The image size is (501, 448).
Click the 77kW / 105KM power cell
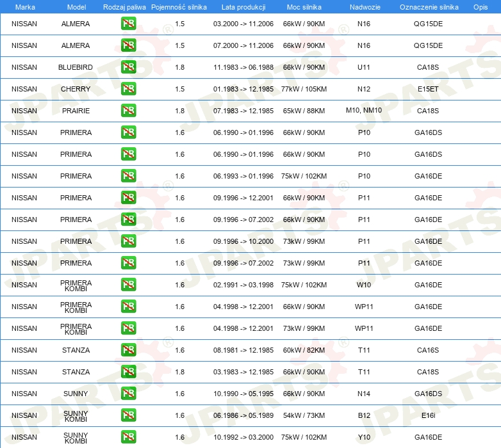(304, 89)
